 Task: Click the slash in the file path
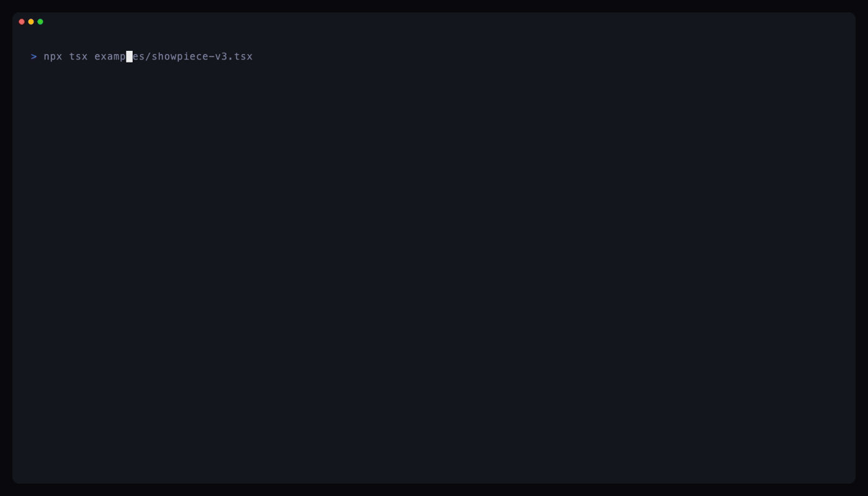click(x=148, y=56)
